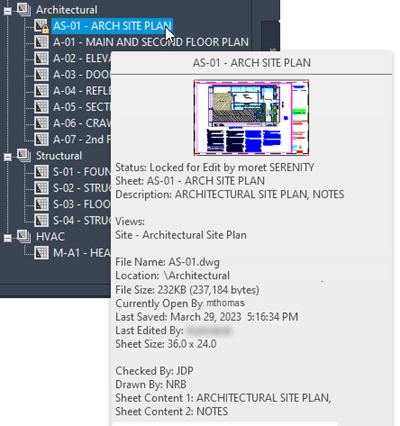Click Sheet Size: 36.0 x 24.0 text
Image resolution: width=400 pixels, height=426 pixels.
(166, 344)
